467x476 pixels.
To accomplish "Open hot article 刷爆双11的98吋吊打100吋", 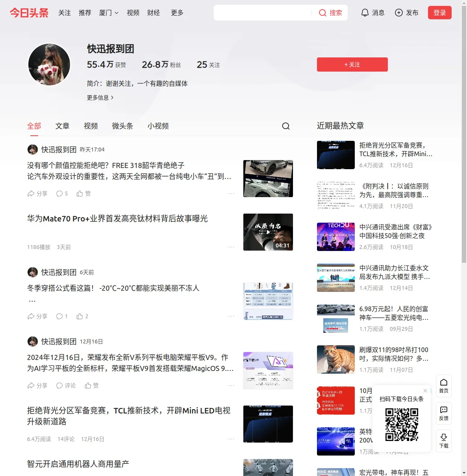I will click(394, 354).
